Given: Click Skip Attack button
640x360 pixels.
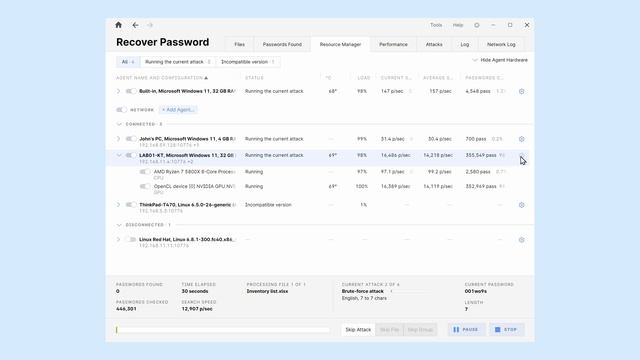Looking at the screenshot, I should click(358, 329).
